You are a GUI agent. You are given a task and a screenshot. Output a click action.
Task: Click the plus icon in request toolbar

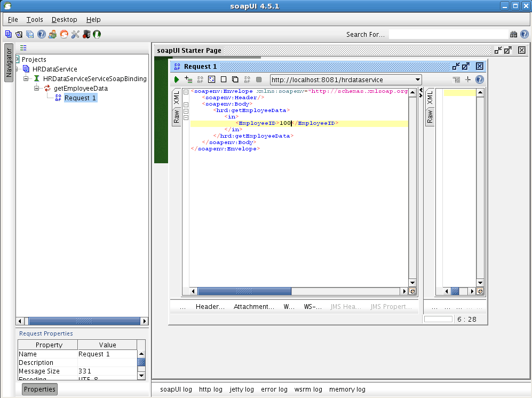pos(468,79)
